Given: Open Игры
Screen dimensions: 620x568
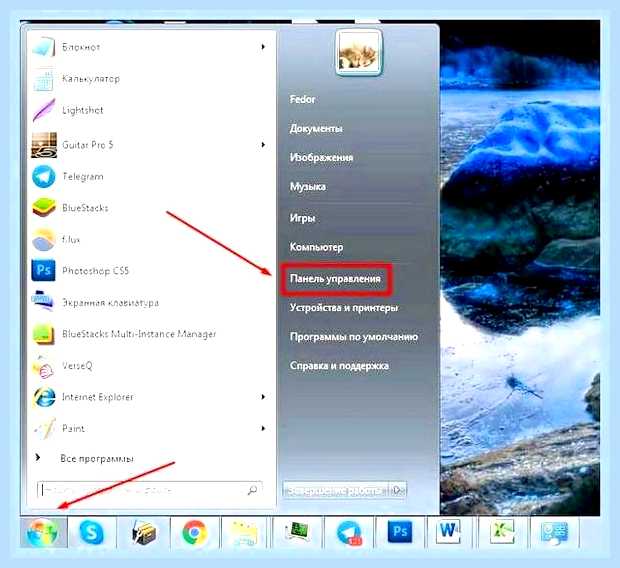Looking at the screenshot, I should (x=302, y=218).
